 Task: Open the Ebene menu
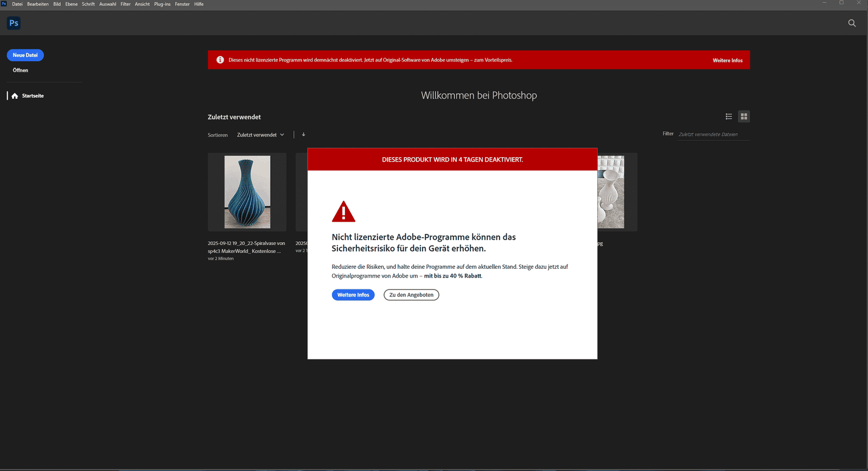pyautogui.click(x=72, y=4)
